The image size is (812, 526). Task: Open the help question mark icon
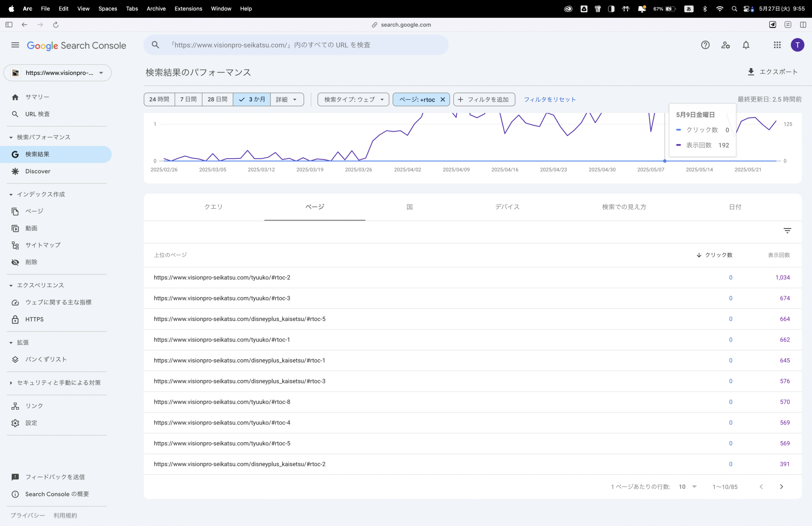point(705,45)
